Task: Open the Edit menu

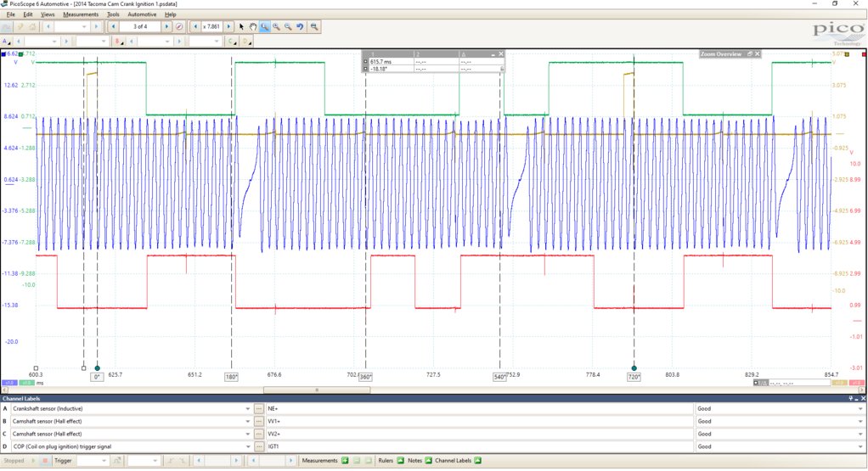Action: point(28,14)
